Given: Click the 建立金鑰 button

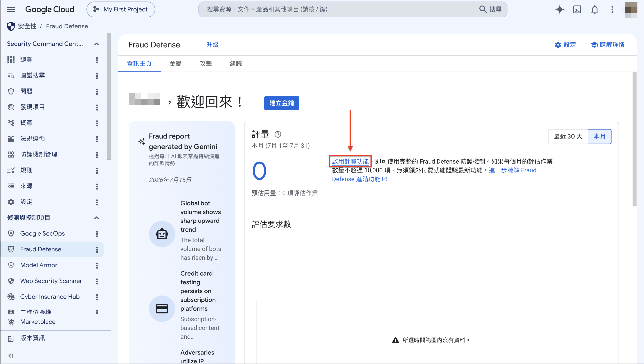Looking at the screenshot, I should [x=281, y=103].
